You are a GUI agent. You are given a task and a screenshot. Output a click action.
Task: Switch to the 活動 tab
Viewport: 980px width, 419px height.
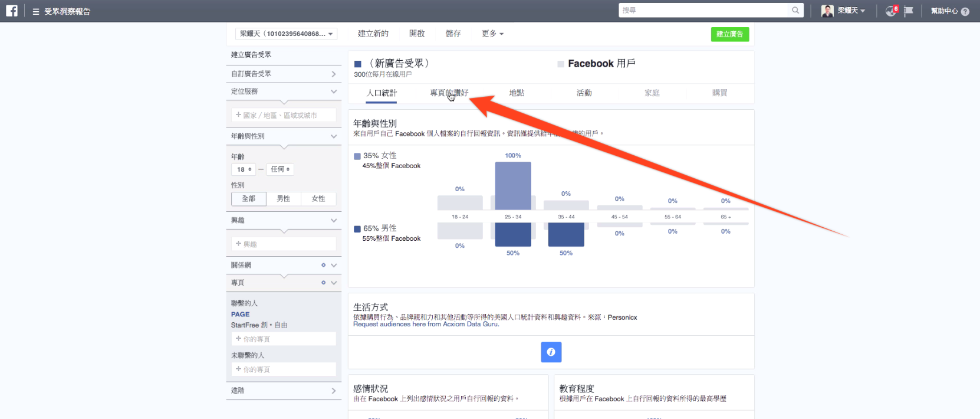(x=584, y=93)
